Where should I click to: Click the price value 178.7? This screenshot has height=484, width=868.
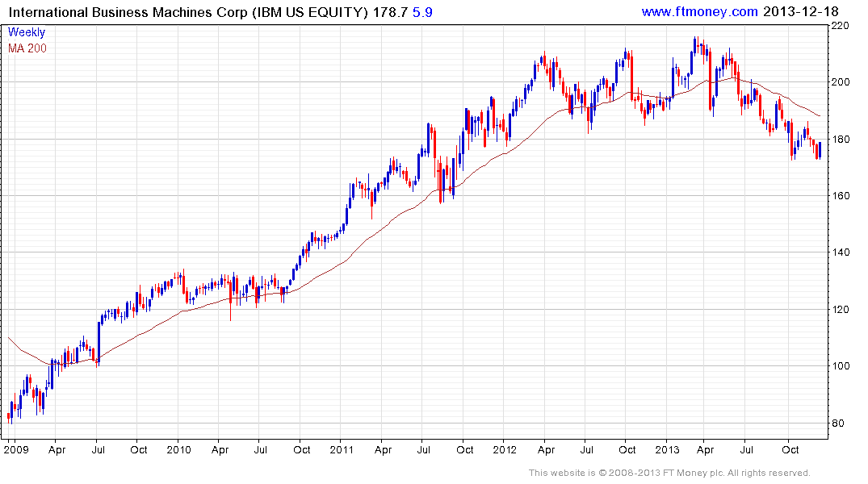pyautogui.click(x=390, y=12)
